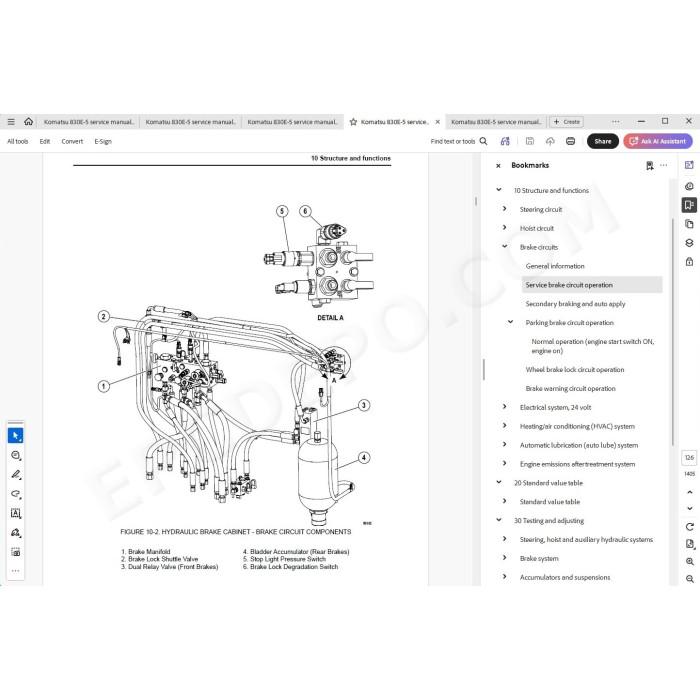The height and width of the screenshot is (700, 700).
Task: Collapse the 20 Standard value table bookmark
Action: pos(499,482)
